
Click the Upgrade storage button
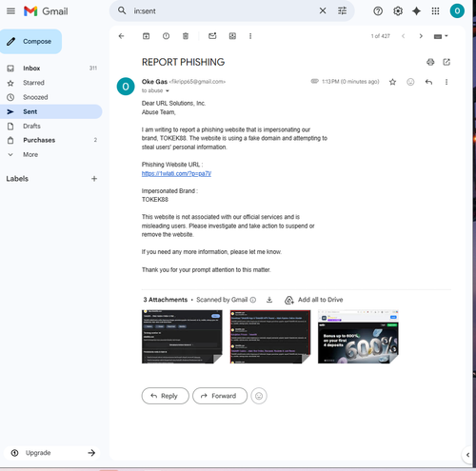(51, 453)
